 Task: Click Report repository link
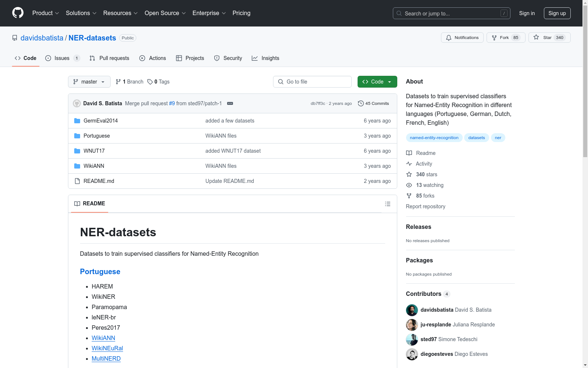[426, 206]
